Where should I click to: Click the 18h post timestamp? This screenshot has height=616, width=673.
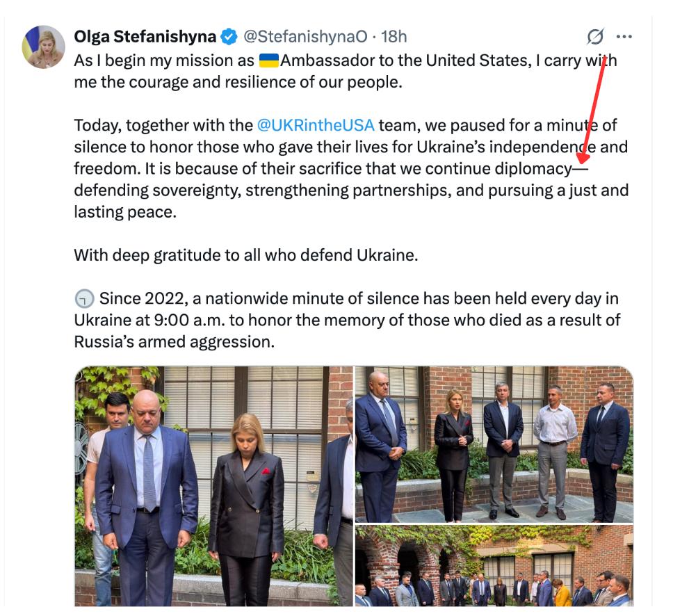tap(394, 36)
